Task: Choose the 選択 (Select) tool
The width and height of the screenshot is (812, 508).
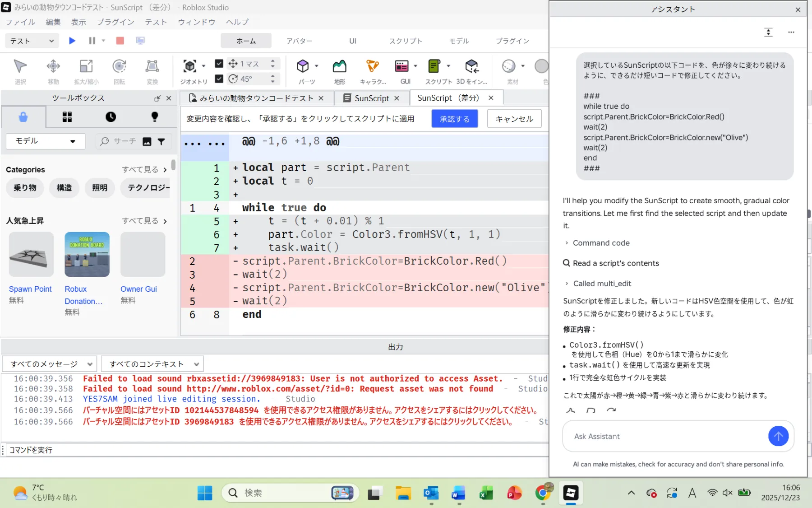Action: coord(20,71)
